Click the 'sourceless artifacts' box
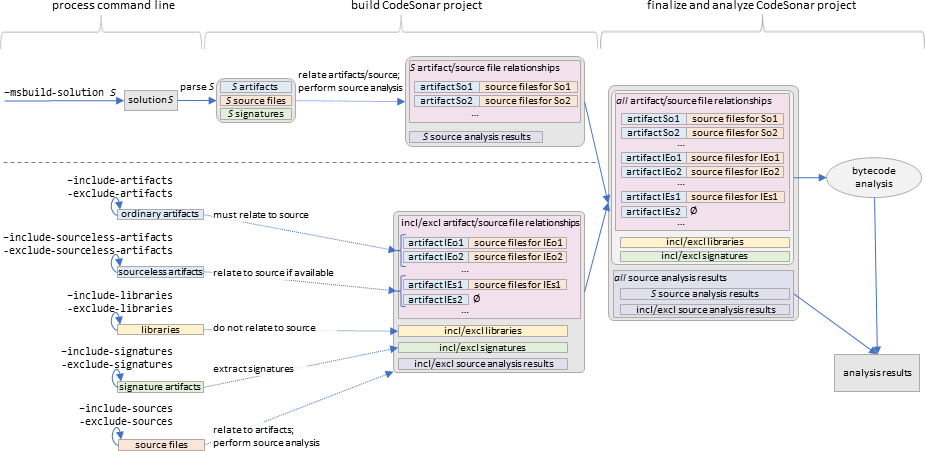The width and height of the screenshot is (925, 451). [x=160, y=272]
